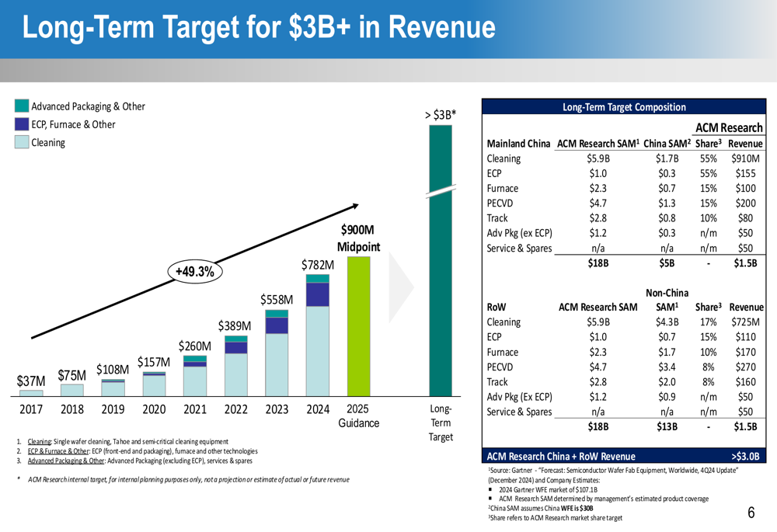Click the Adv Pkg (Ex ECP) row label in RoW
This screenshot has height=532, width=777.
(x=519, y=397)
